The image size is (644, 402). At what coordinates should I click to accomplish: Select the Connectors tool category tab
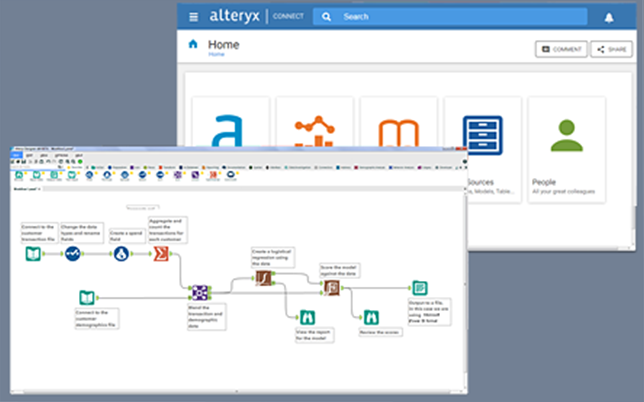point(323,168)
